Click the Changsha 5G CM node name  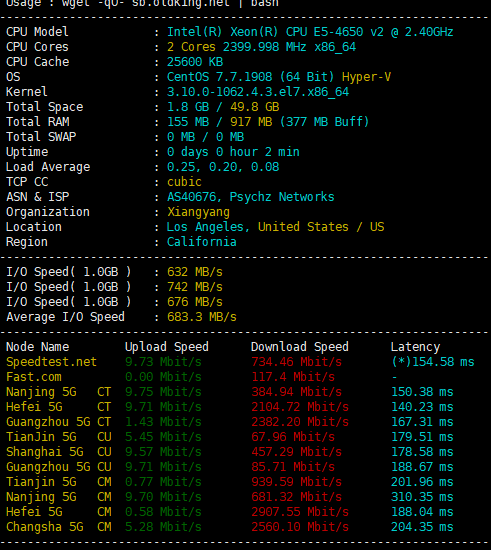point(58,527)
